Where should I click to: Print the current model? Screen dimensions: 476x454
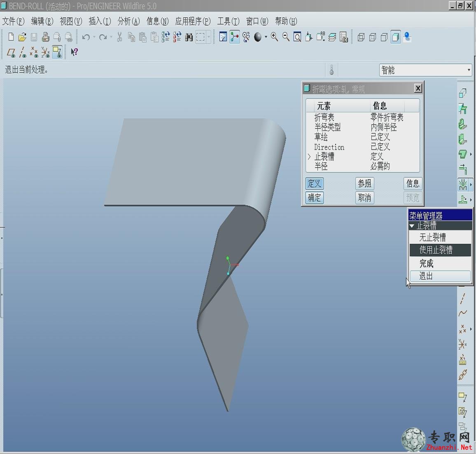tap(46, 37)
